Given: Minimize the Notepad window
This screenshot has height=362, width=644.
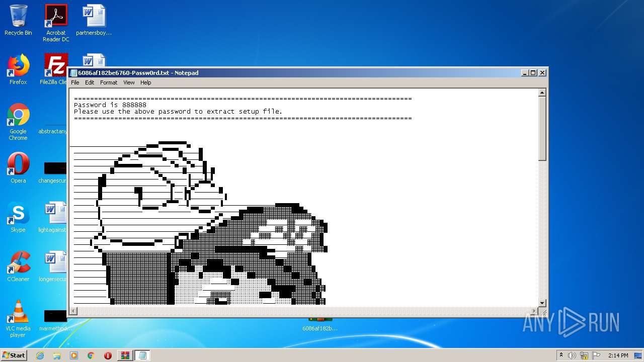Looking at the screenshot, I should [525, 73].
